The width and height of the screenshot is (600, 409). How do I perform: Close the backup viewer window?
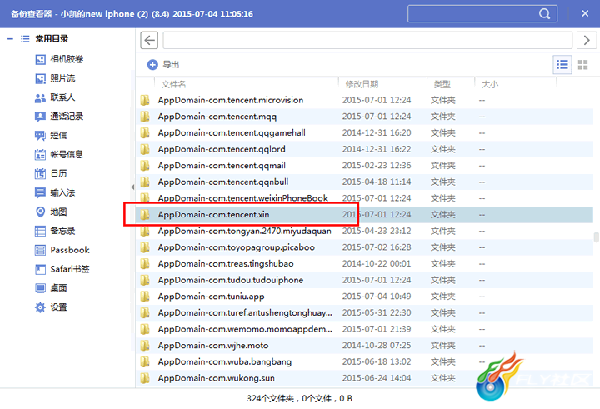585,14
